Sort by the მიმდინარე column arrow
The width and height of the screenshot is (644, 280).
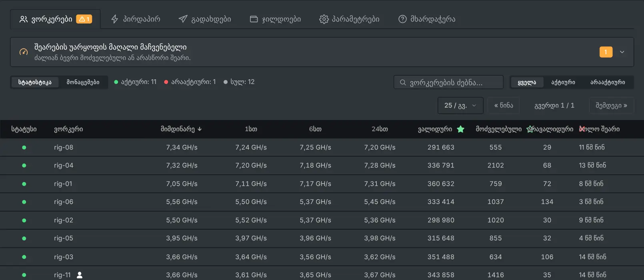200,129
